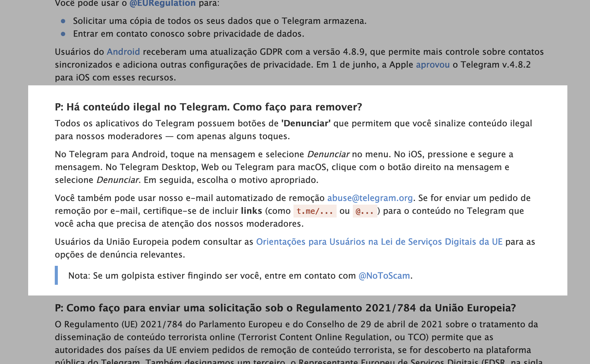
Task: Follow the Android link
Action: (x=123, y=52)
